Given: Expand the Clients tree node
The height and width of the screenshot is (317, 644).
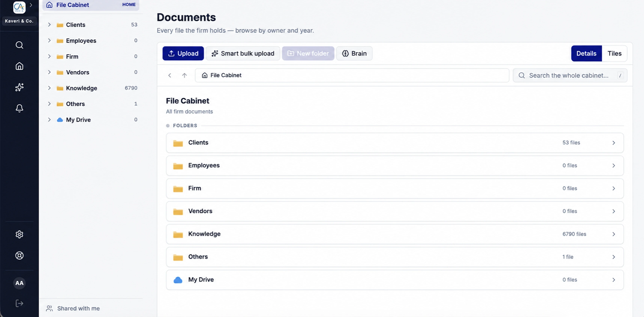Looking at the screenshot, I should coord(49,25).
